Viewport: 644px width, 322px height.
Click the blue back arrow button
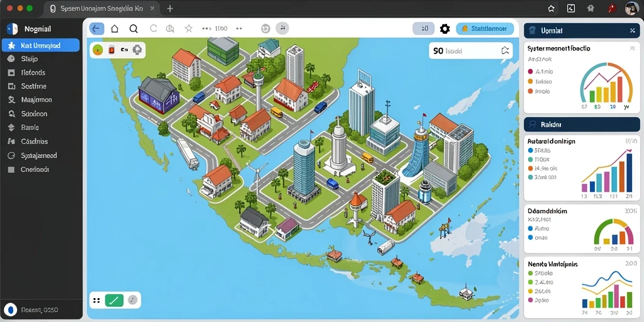coord(96,28)
